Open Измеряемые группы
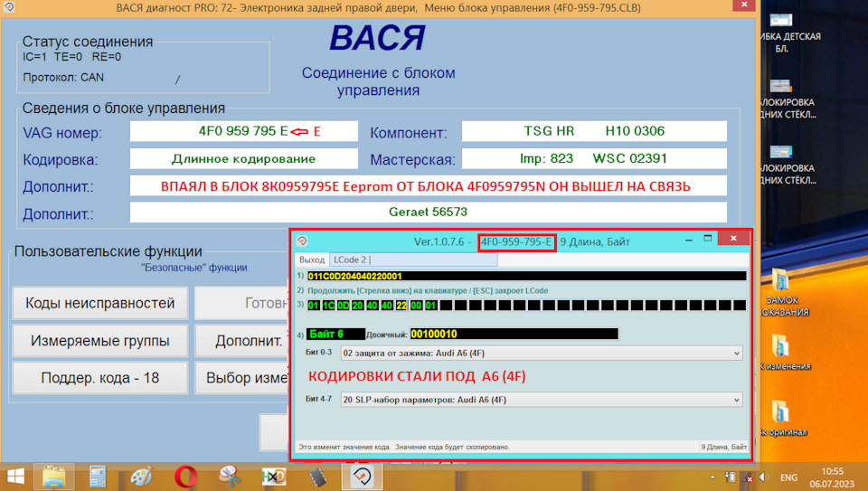This screenshot has height=491, width=868. click(100, 340)
